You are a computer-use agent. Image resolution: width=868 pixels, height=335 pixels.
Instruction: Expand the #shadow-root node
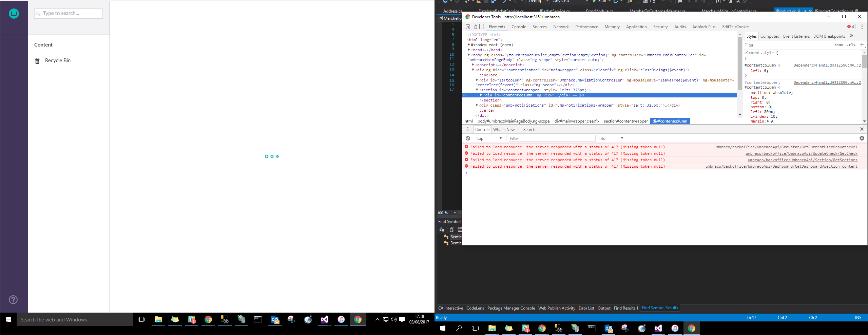point(469,45)
